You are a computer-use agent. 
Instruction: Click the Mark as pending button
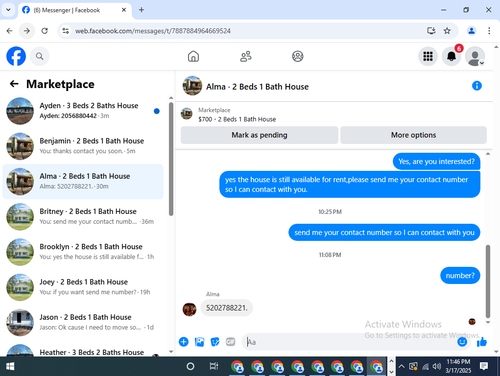pyautogui.click(x=259, y=135)
